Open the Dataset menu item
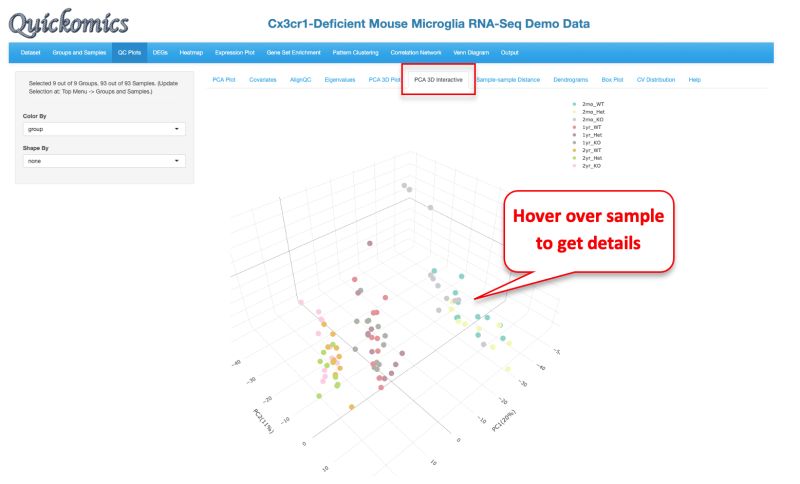 30,53
